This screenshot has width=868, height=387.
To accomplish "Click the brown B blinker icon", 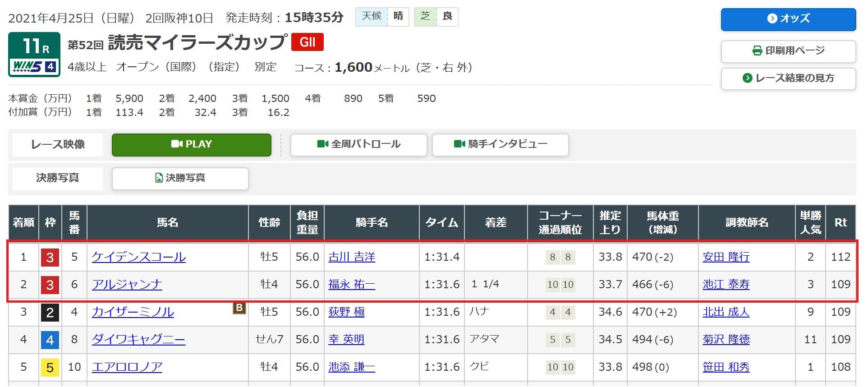I will coord(239,308).
